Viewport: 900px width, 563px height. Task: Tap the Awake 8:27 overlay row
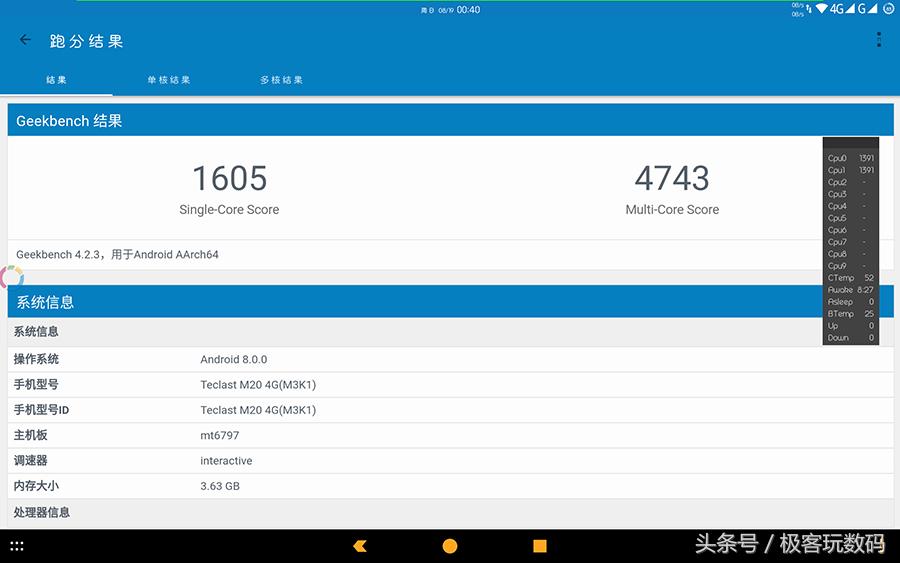tap(851, 290)
